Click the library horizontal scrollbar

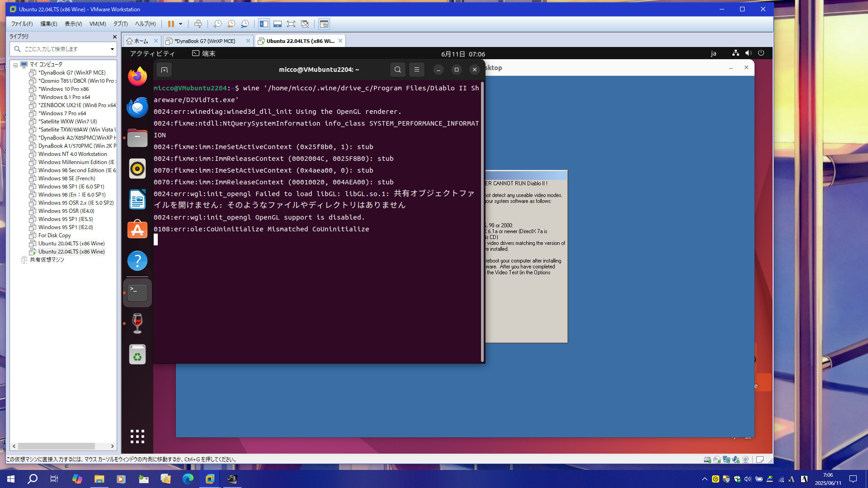[57, 446]
